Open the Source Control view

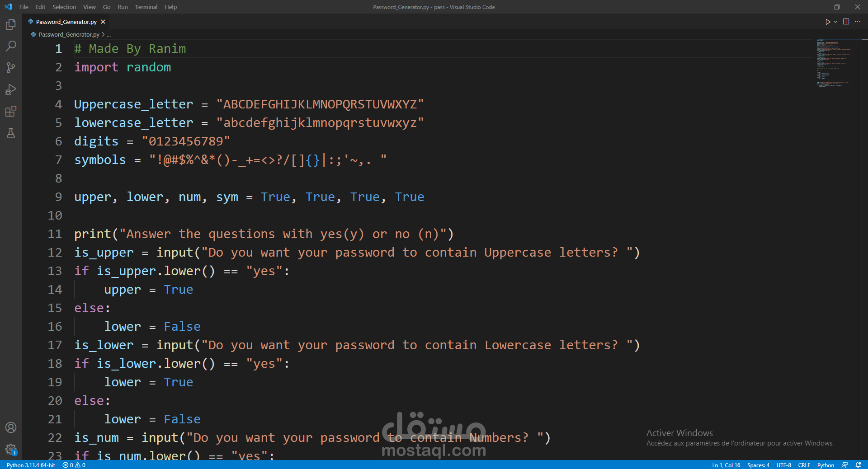[x=11, y=68]
